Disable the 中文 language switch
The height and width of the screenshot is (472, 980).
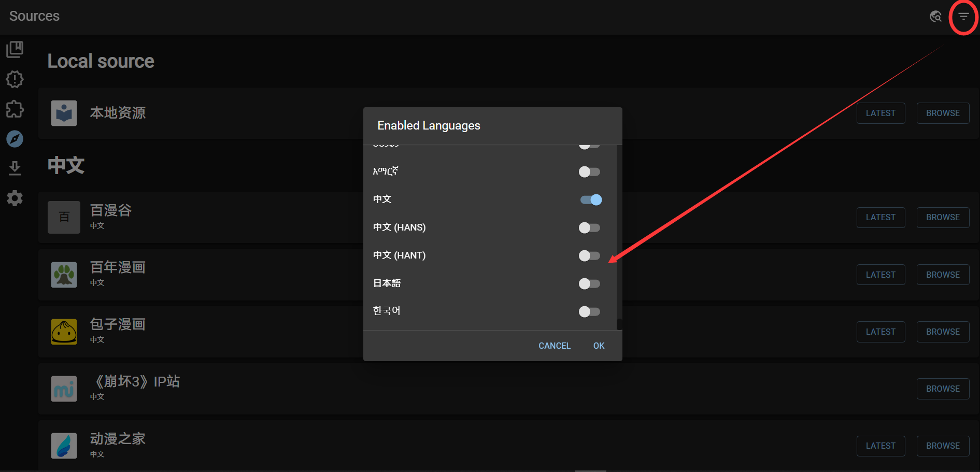tap(591, 199)
